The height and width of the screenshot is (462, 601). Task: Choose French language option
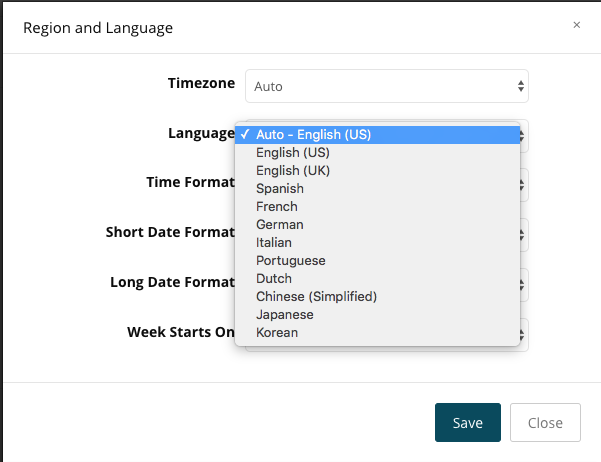377,207
